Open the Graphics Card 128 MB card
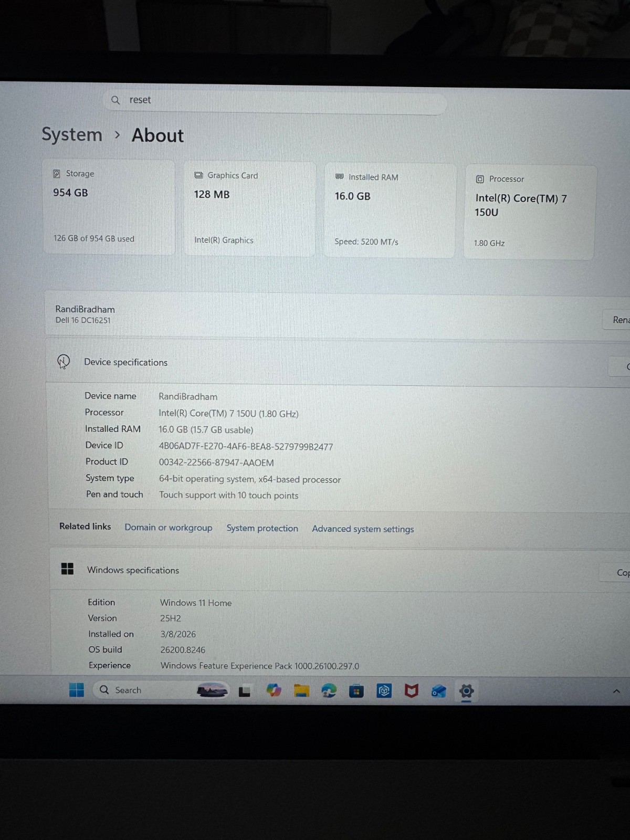Screen dimensions: 630x840 (x=249, y=208)
